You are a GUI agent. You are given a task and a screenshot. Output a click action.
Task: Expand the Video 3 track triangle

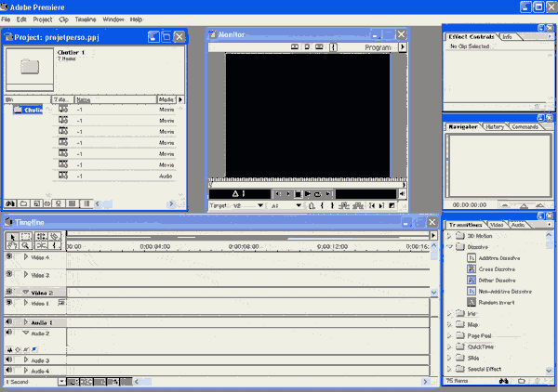point(26,274)
